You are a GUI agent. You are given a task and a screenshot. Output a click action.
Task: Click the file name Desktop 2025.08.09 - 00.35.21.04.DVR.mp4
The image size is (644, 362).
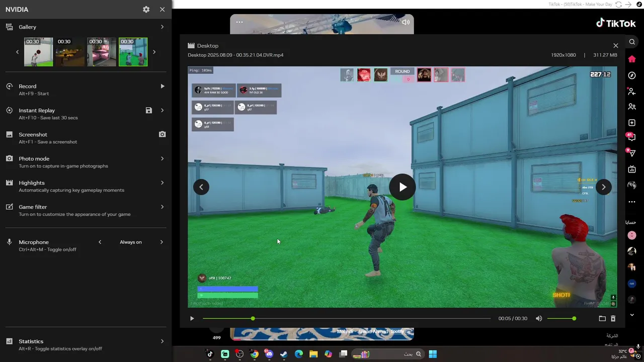tap(235, 55)
